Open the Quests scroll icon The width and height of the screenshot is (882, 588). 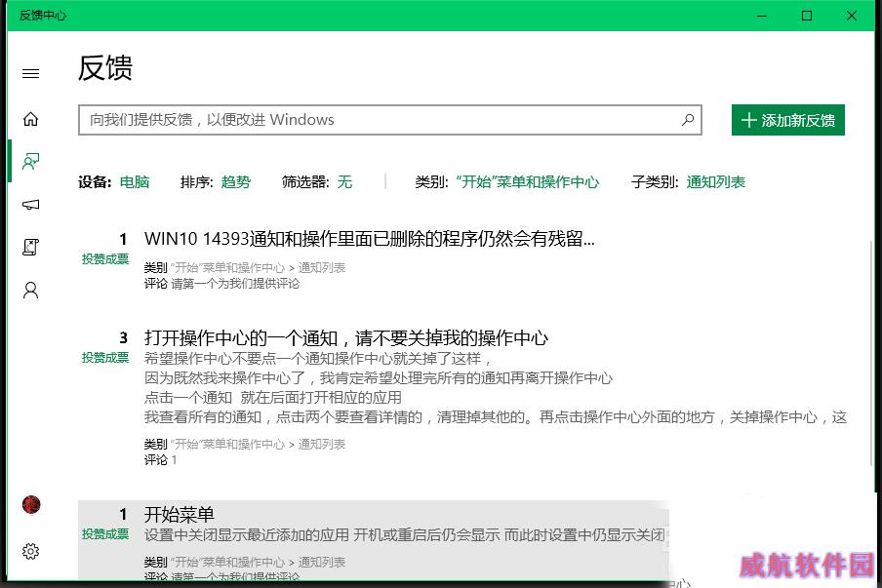click(31, 248)
